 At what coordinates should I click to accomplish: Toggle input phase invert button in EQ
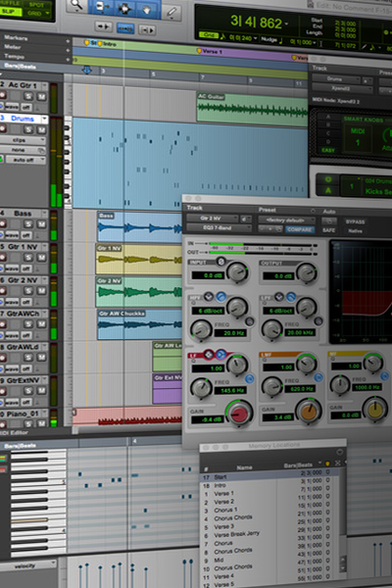[x=220, y=262]
